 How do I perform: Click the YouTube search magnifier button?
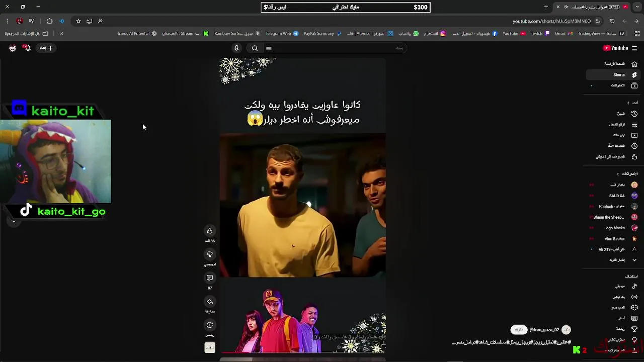click(x=255, y=48)
